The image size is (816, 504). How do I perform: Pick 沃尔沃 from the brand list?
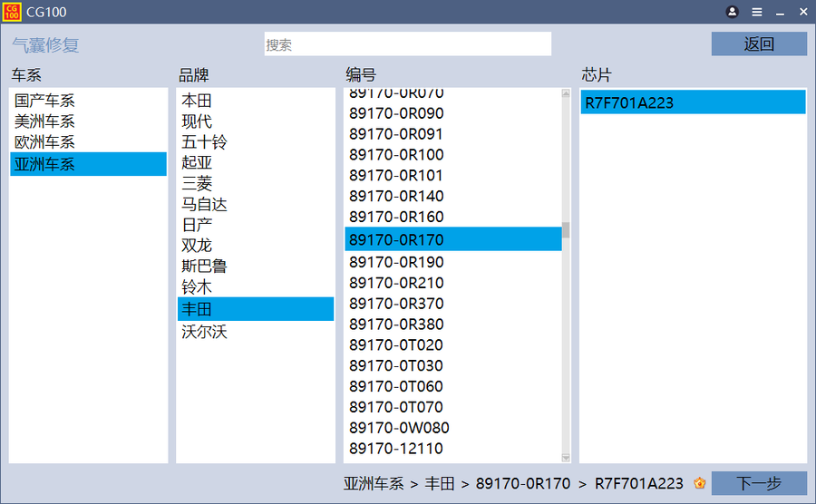(204, 332)
